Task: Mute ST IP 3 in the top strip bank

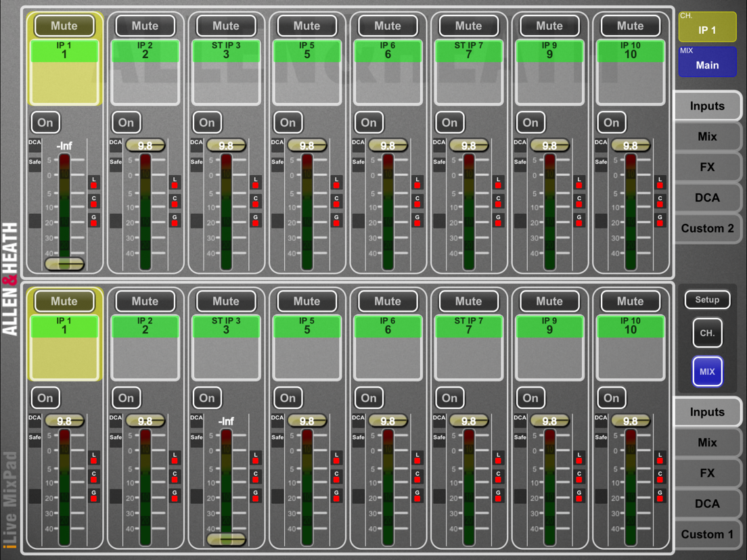Action: tap(226, 26)
